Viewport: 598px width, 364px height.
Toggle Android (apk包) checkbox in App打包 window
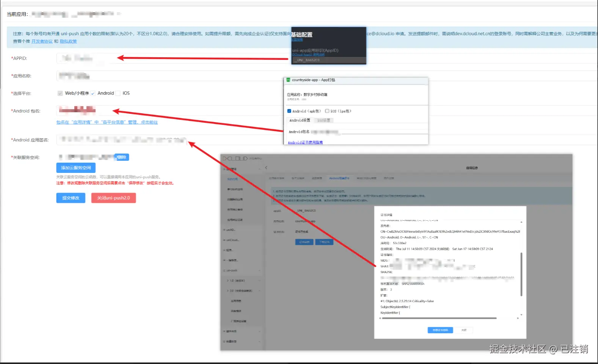(289, 111)
